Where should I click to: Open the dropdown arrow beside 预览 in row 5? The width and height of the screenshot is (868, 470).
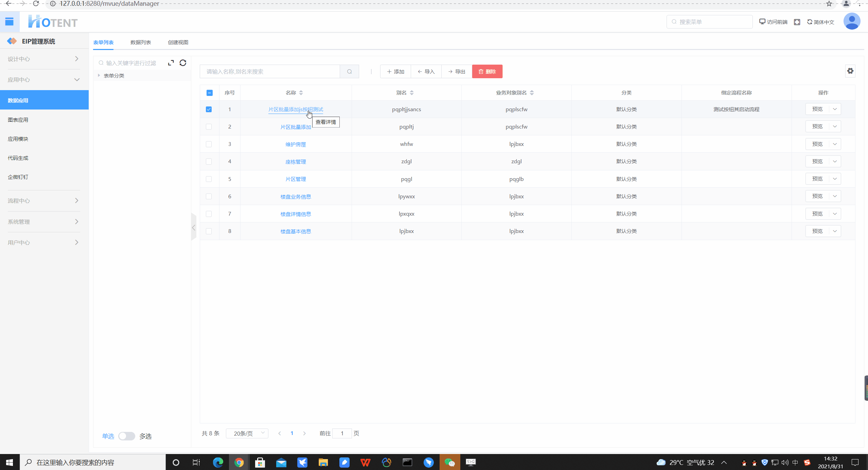(835, 179)
